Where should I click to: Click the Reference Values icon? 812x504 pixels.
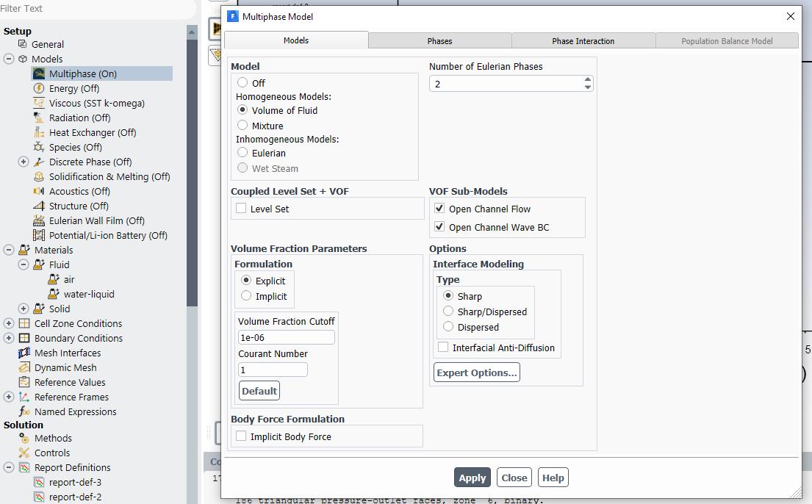point(24,382)
